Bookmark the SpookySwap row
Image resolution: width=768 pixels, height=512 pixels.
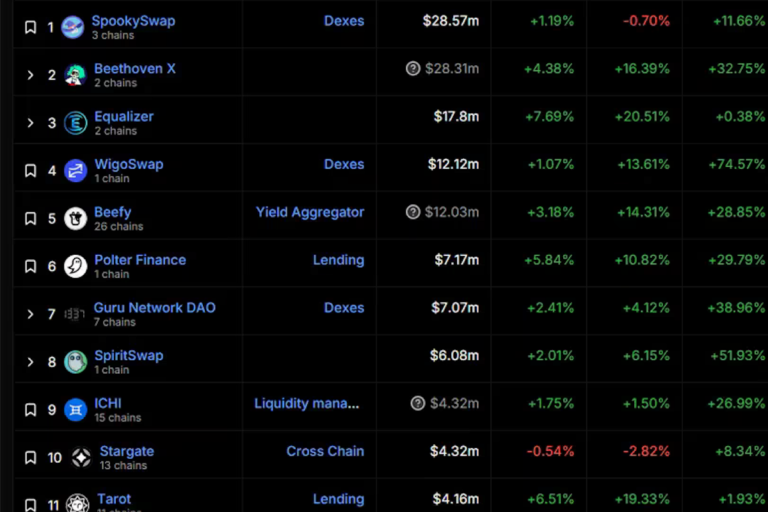[30, 28]
